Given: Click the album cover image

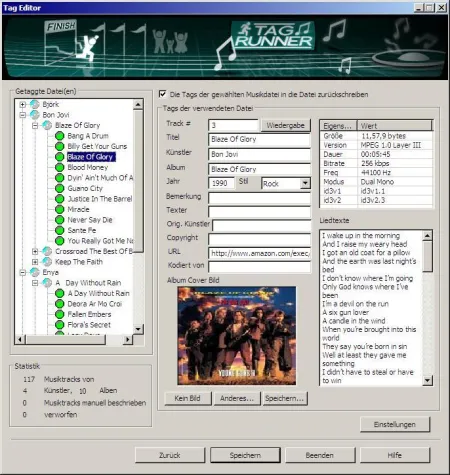Looking at the screenshot, I should click(x=237, y=335).
